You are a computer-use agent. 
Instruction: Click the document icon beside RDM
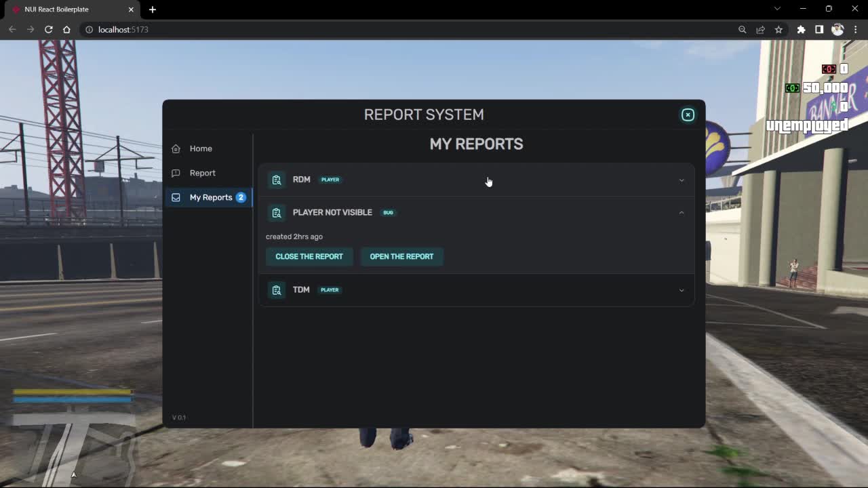277,180
